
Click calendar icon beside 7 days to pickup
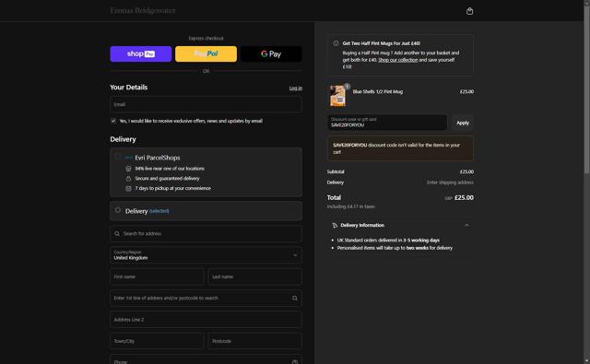128,188
